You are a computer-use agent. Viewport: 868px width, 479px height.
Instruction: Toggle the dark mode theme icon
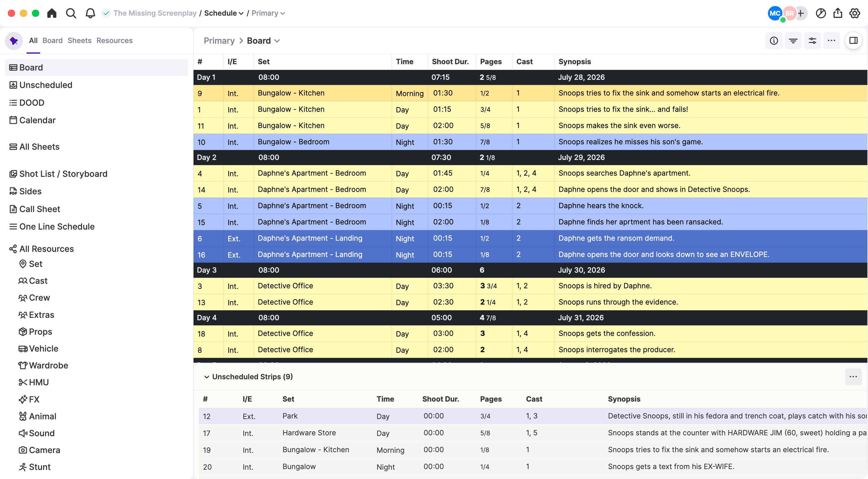pyautogui.click(x=820, y=13)
